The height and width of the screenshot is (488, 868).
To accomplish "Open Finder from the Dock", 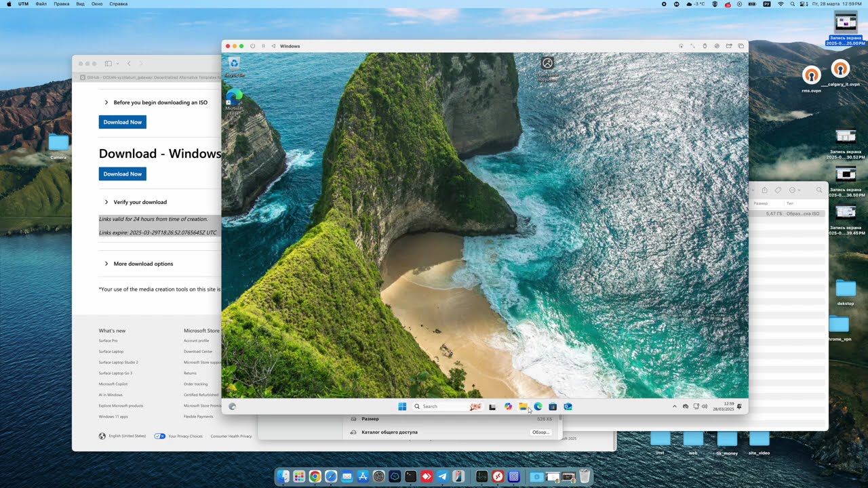I will point(283,476).
